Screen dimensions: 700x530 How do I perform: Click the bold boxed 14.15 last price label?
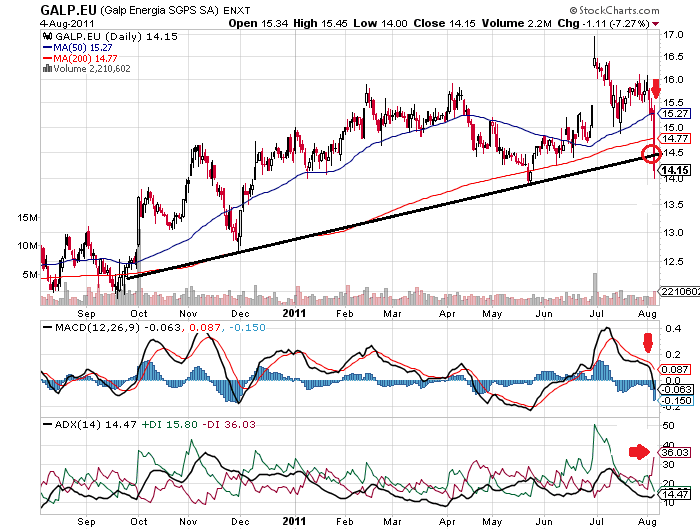click(675, 170)
